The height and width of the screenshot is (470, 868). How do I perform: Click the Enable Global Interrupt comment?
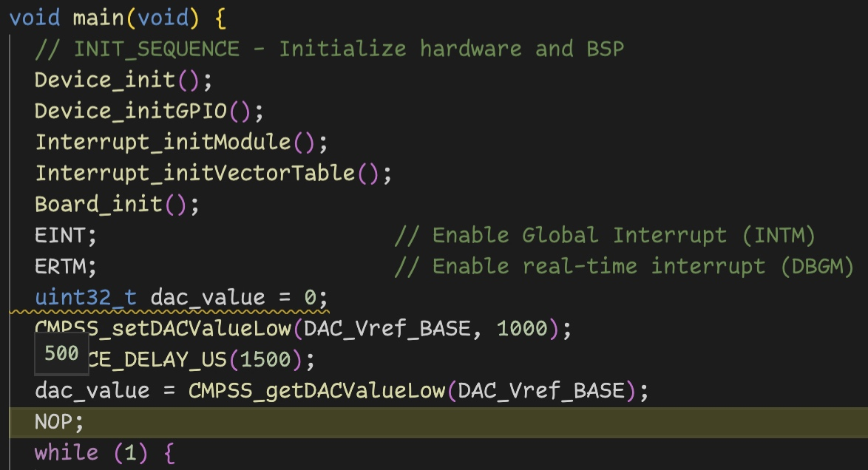click(x=605, y=235)
